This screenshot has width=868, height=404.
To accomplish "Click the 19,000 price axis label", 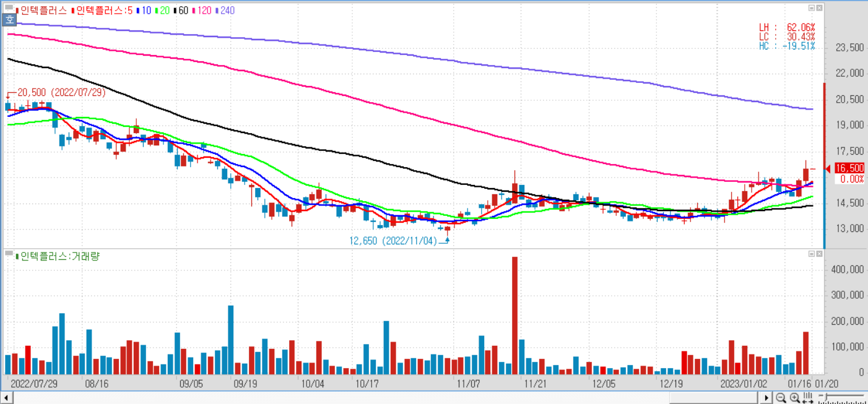I will [849, 125].
